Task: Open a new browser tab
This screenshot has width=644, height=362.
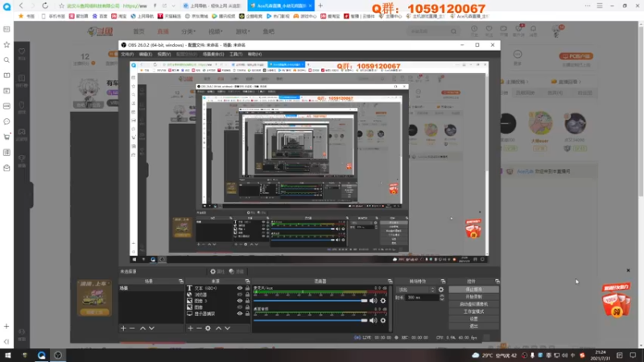Action: [320, 6]
